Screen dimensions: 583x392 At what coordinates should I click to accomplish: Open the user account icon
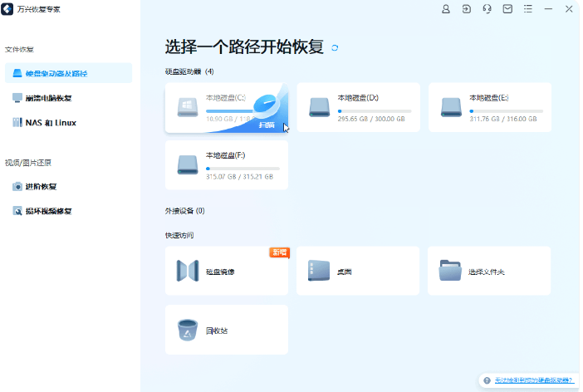pos(445,9)
